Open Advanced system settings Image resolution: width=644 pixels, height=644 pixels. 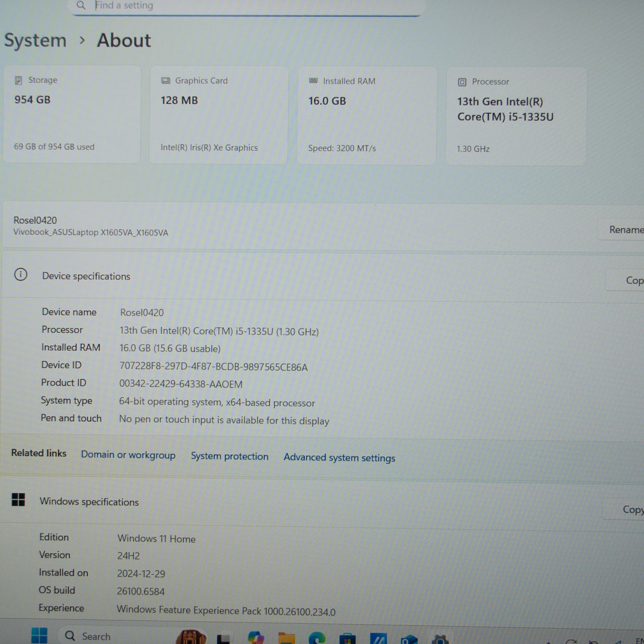339,458
